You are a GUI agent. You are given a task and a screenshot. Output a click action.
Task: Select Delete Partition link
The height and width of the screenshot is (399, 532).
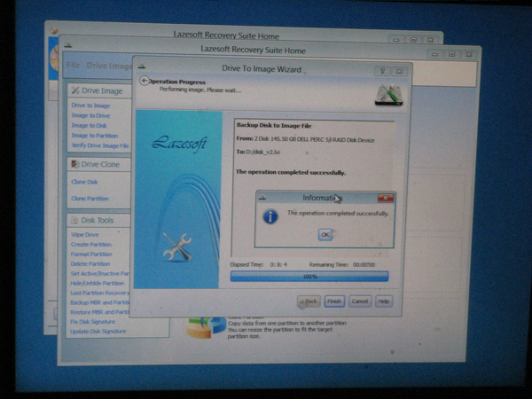tap(90, 264)
